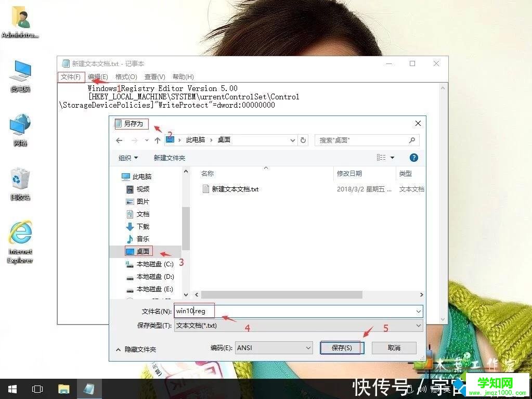532x399 pixels.
Task: Open File Explorer from the taskbar
Action: [x=63, y=389]
